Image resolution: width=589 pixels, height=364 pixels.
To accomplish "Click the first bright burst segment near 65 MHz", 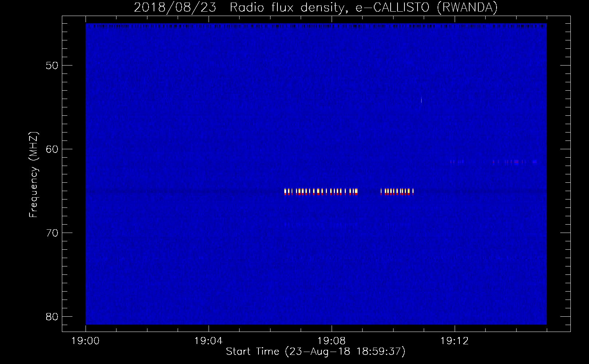I will tap(321, 191).
